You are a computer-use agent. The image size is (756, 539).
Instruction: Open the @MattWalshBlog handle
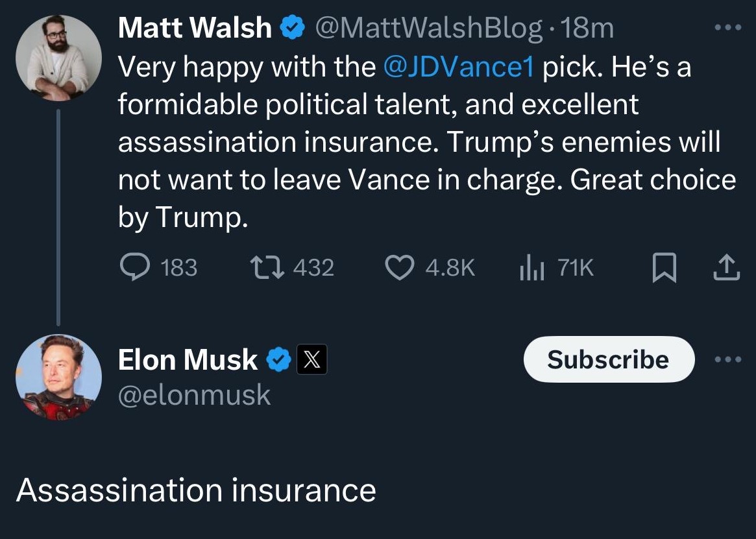coord(428,28)
